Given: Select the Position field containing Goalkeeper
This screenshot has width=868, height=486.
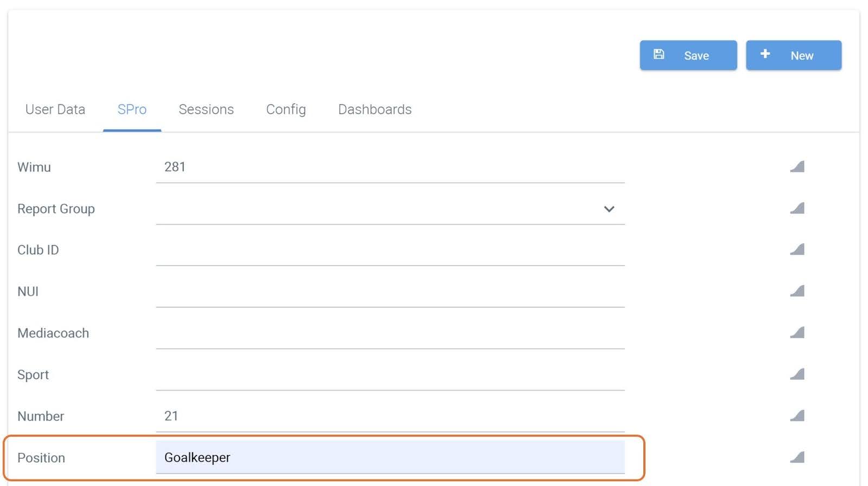Looking at the screenshot, I should click(390, 458).
